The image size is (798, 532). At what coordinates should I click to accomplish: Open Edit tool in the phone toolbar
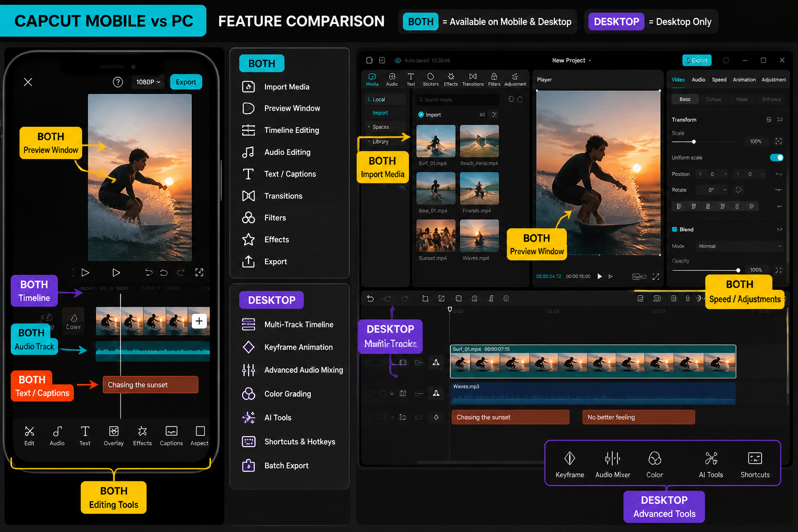point(29,436)
